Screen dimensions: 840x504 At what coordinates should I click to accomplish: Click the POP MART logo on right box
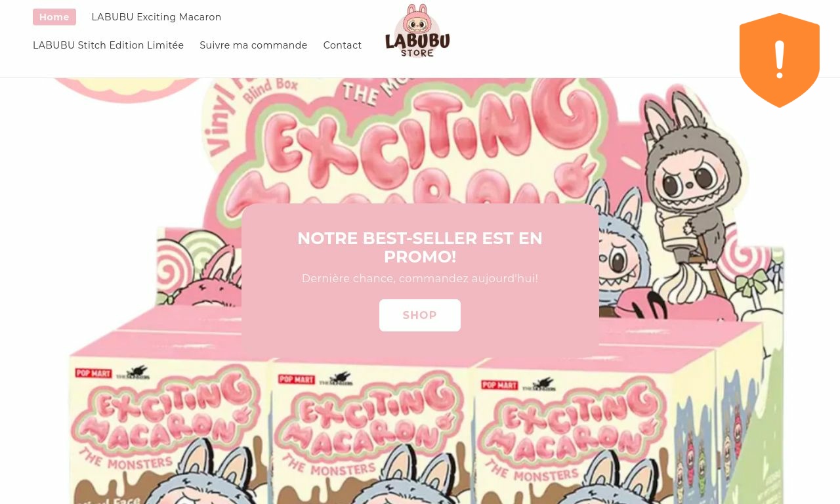tap(499, 385)
